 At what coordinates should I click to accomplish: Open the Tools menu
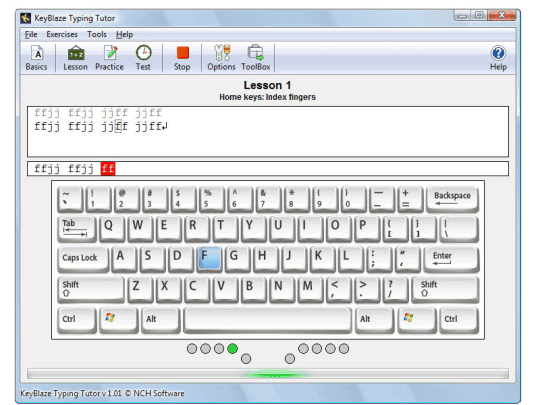point(97,34)
